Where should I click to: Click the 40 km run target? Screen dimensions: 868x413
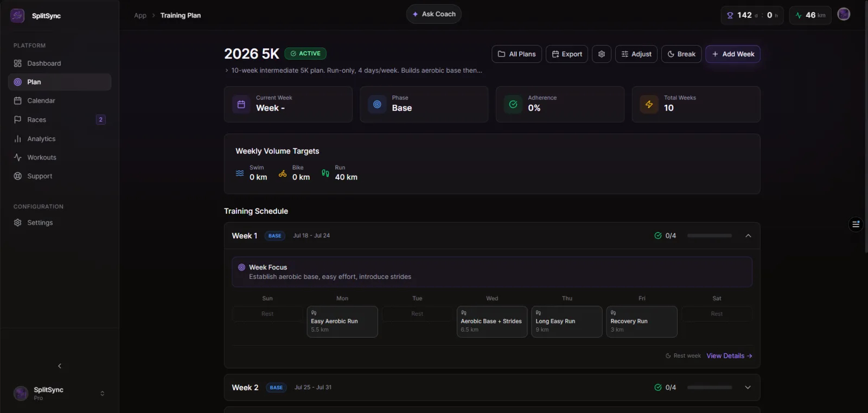[x=346, y=177]
